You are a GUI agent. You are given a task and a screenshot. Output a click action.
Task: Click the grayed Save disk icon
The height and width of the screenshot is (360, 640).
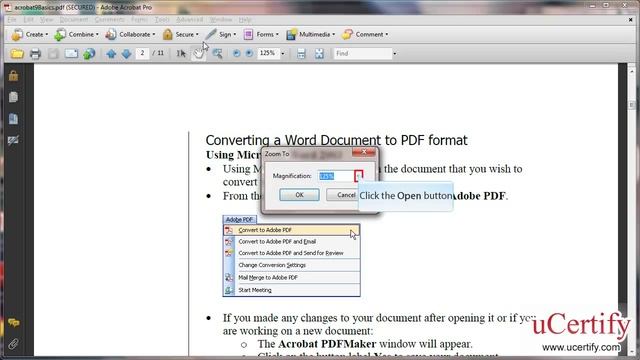click(x=53, y=53)
